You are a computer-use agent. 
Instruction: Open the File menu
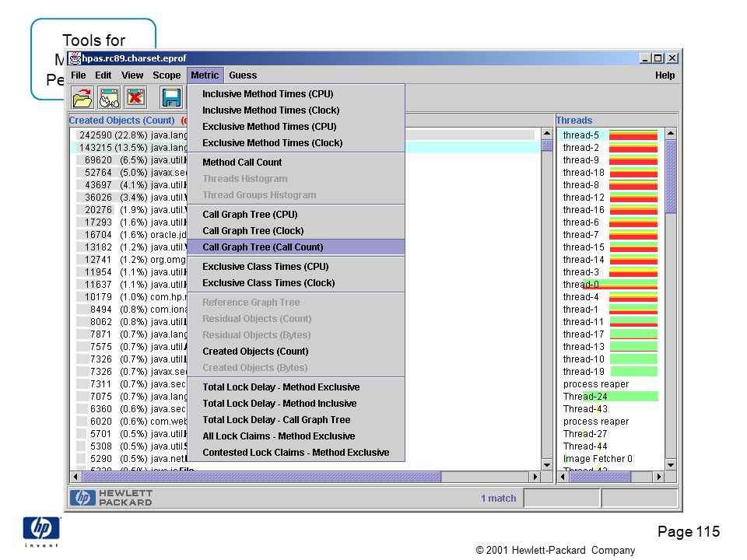[78, 75]
